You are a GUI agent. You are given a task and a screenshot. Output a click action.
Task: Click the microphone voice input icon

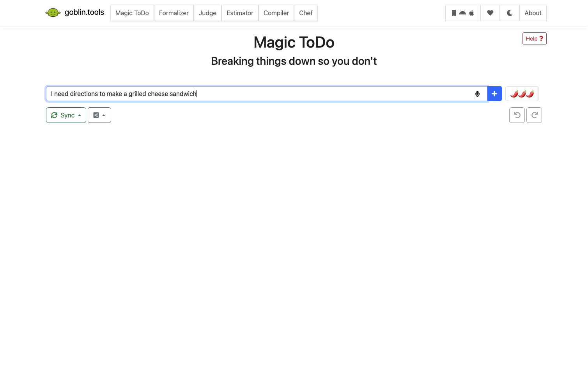[477, 94]
